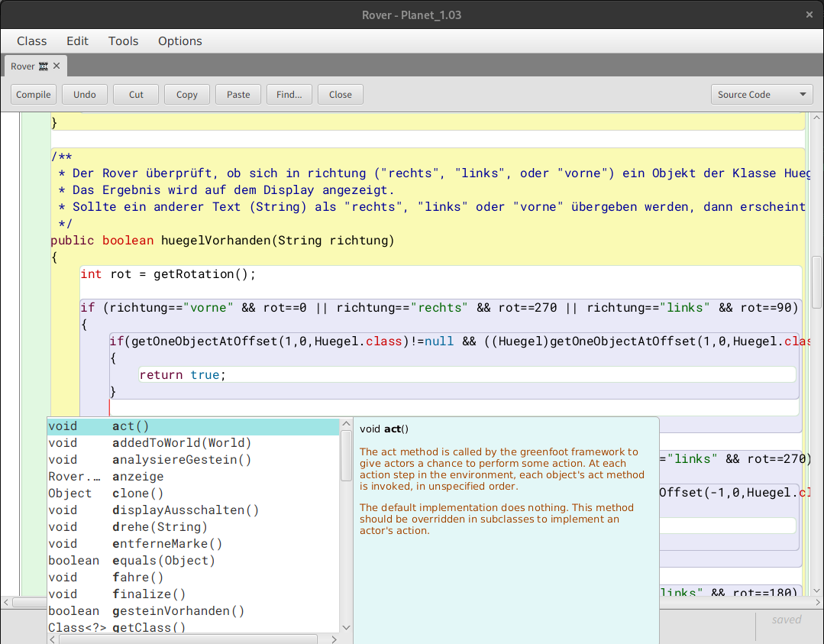This screenshot has height=644, width=824.
Task: Select act() in the autocomplete list
Action: click(x=193, y=426)
